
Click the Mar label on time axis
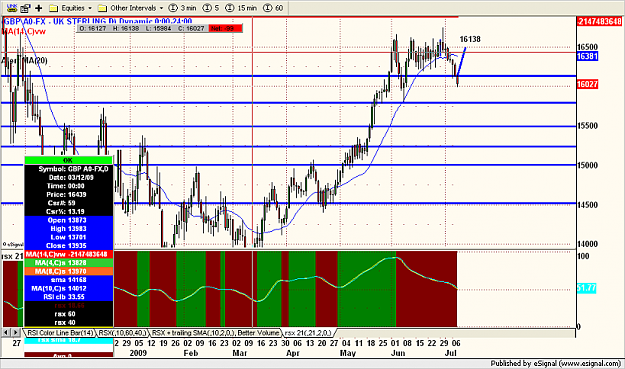[x=240, y=353]
